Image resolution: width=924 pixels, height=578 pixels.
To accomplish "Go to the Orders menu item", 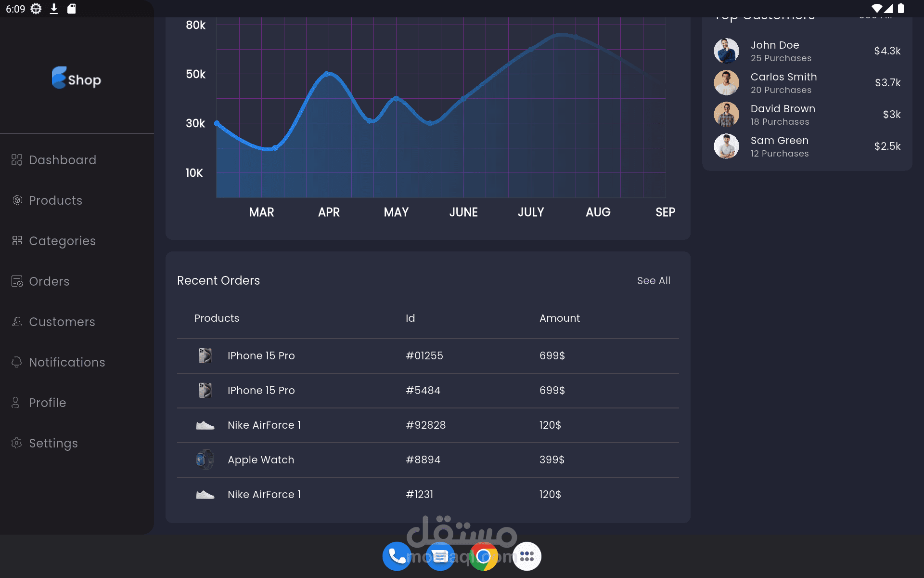I will [49, 281].
